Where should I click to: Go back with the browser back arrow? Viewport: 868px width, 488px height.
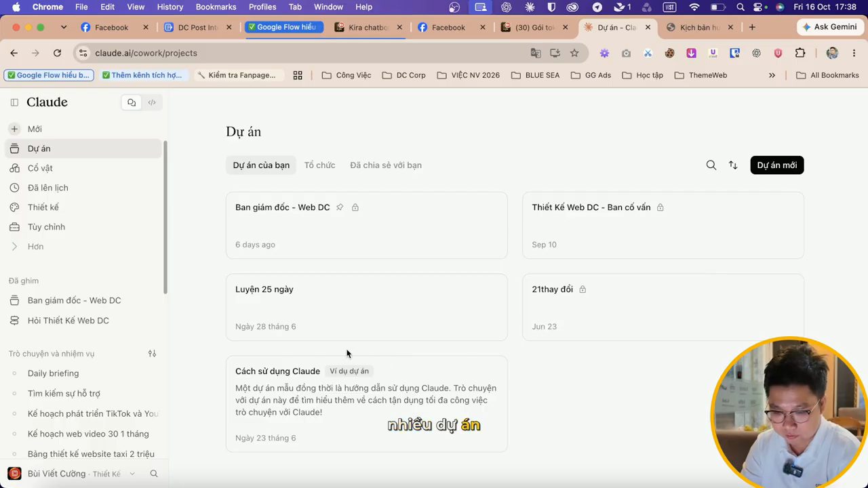[14, 53]
